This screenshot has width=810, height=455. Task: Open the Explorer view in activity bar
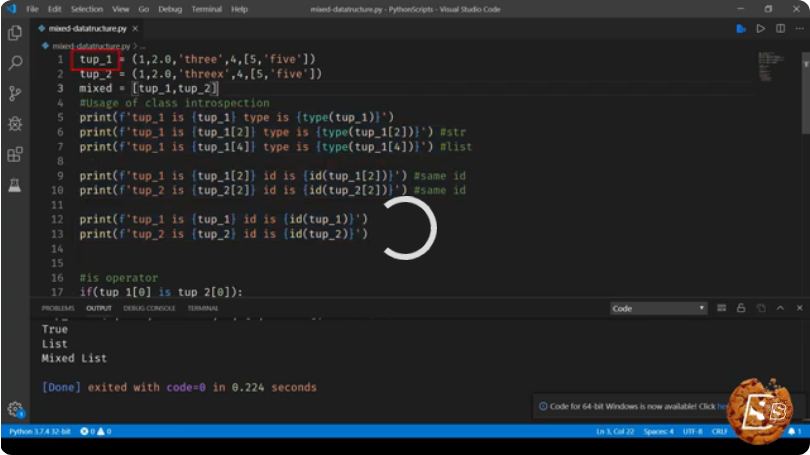click(x=15, y=33)
